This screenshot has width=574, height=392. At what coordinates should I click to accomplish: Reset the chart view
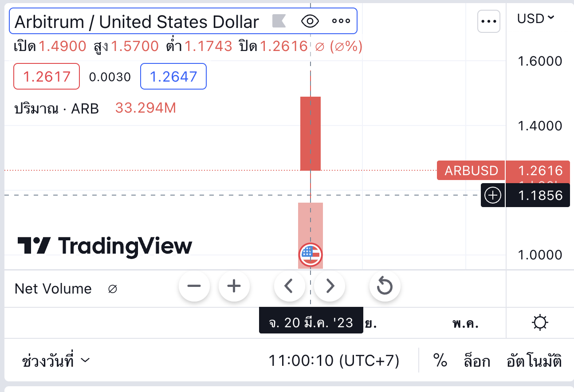(x=385, y=286)
